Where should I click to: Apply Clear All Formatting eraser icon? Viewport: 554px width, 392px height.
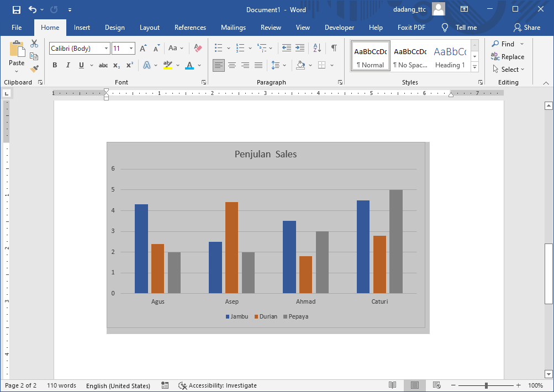click(198, 49)
